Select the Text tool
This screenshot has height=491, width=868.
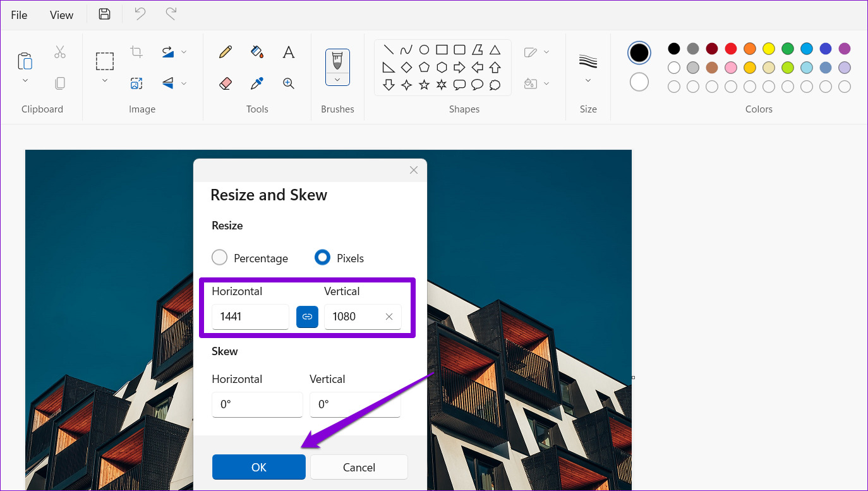(289, 52)
